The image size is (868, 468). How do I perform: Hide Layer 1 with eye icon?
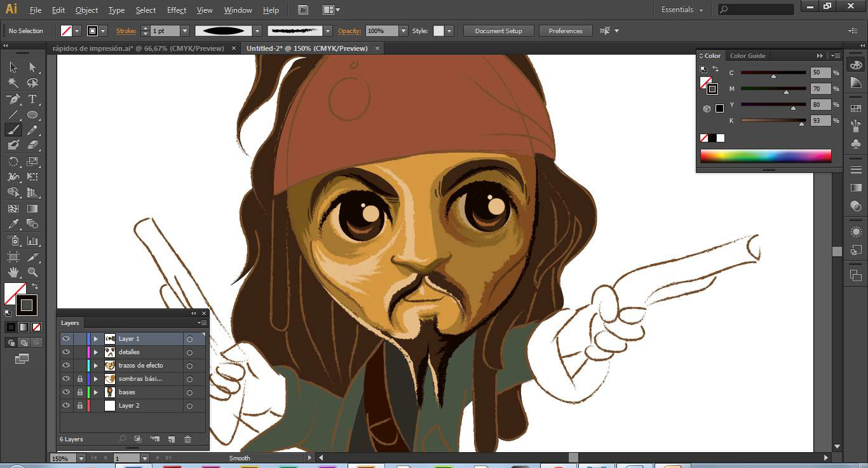(66, 339)
